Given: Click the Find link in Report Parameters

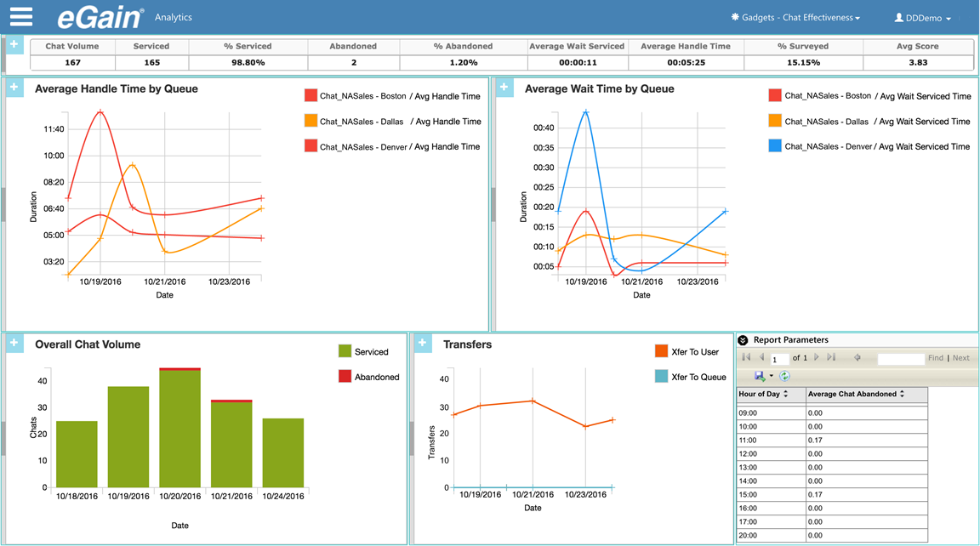Looking at the screenshot, I should click(x=936, y=358).
